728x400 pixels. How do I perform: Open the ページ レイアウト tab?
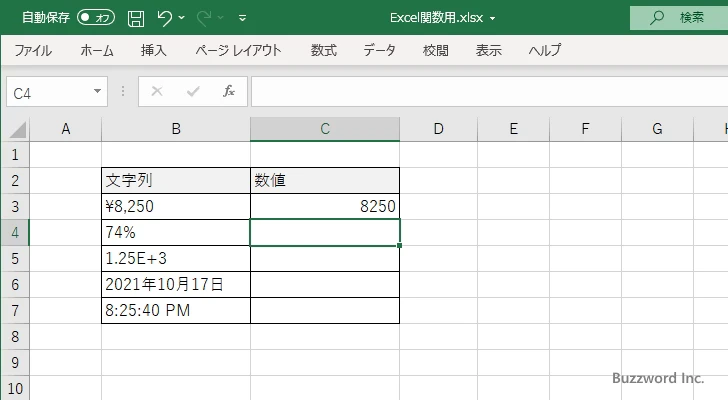click(x=238, y=50)
